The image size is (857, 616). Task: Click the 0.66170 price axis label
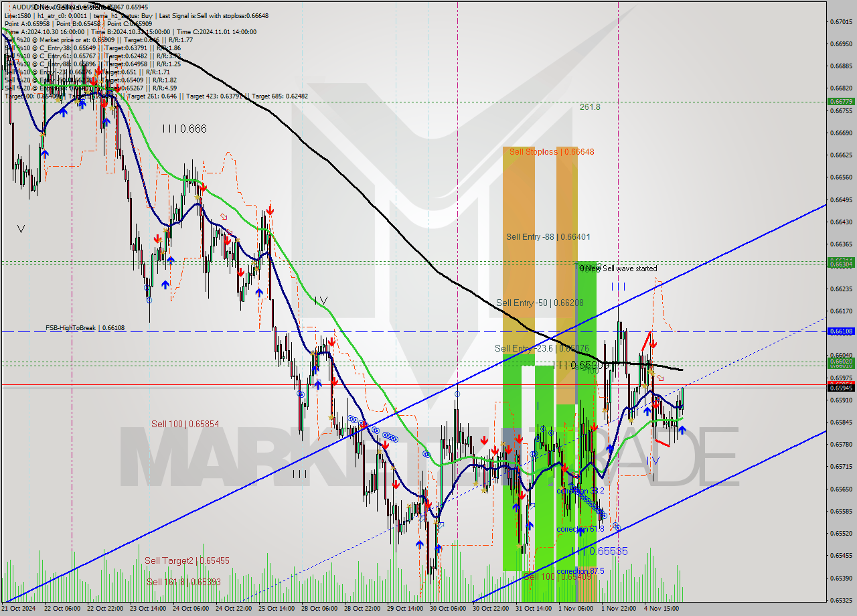pos(841,311)
